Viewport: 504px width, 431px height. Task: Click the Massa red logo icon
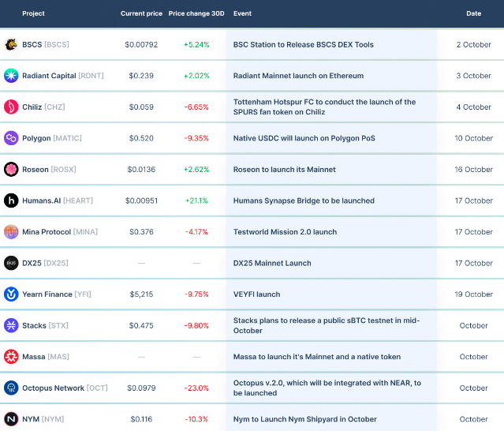11,356
